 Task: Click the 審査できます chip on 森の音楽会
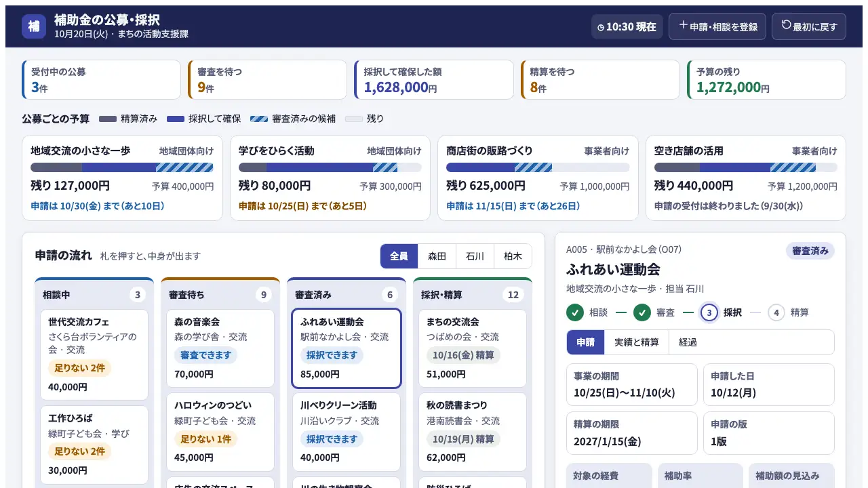[x=206, y=355]
